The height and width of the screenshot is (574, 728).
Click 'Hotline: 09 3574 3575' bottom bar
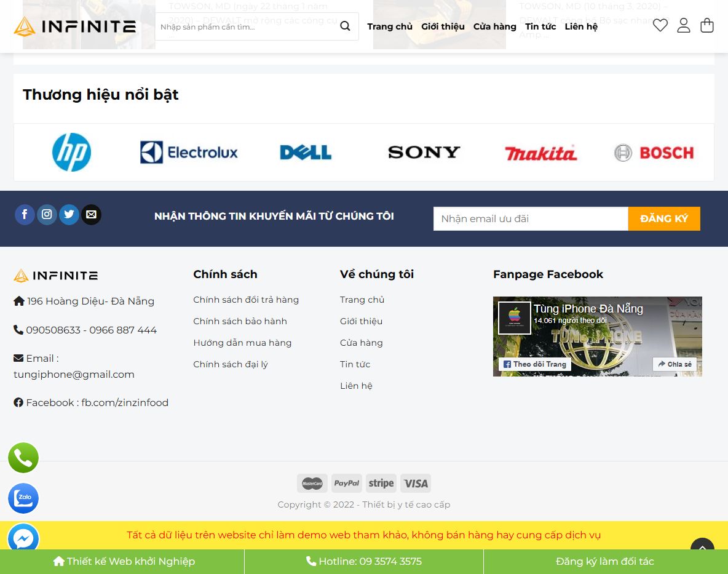pos(364,562)
